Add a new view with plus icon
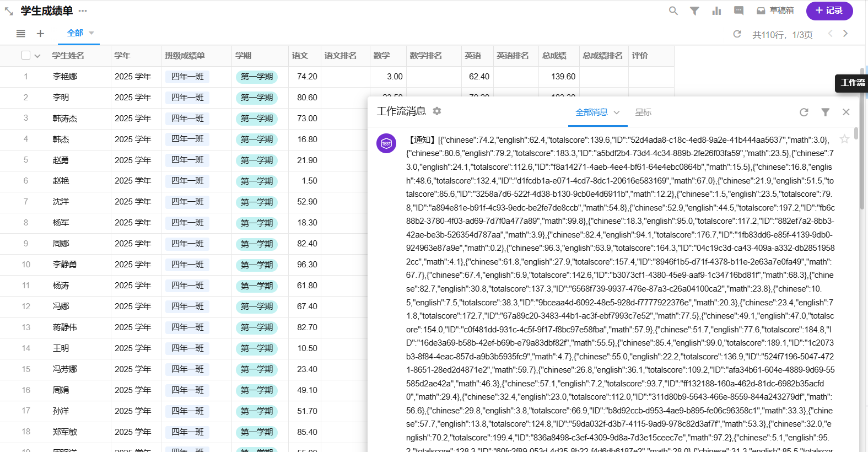This screenshot has width=868, height=452. (40, 34)
